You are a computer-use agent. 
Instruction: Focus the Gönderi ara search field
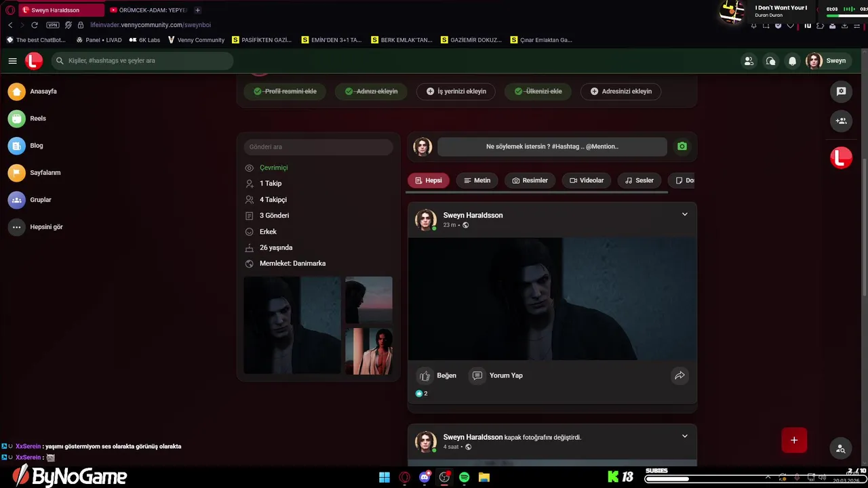(x=318, y=147)
